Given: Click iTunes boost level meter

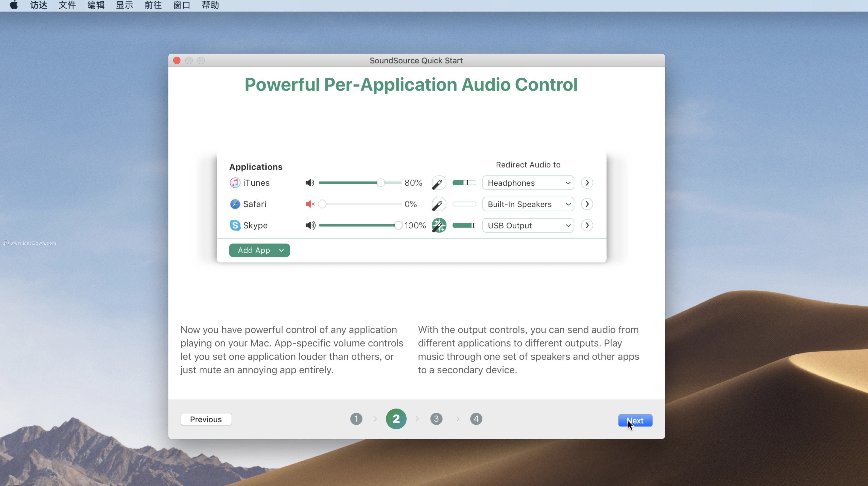Looking at the screenshot, I should click(464, 183).
